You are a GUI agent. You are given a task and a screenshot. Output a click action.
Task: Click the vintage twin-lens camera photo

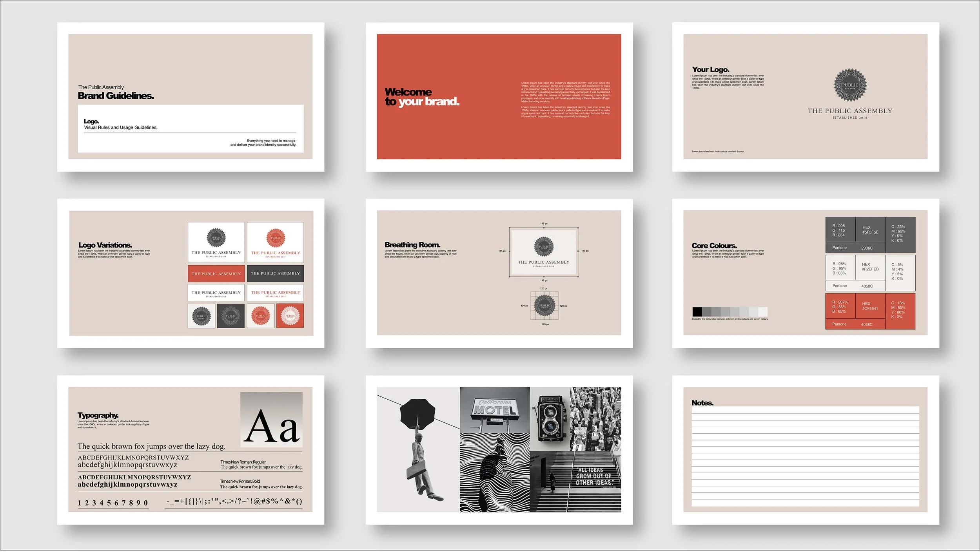[549, 419]
